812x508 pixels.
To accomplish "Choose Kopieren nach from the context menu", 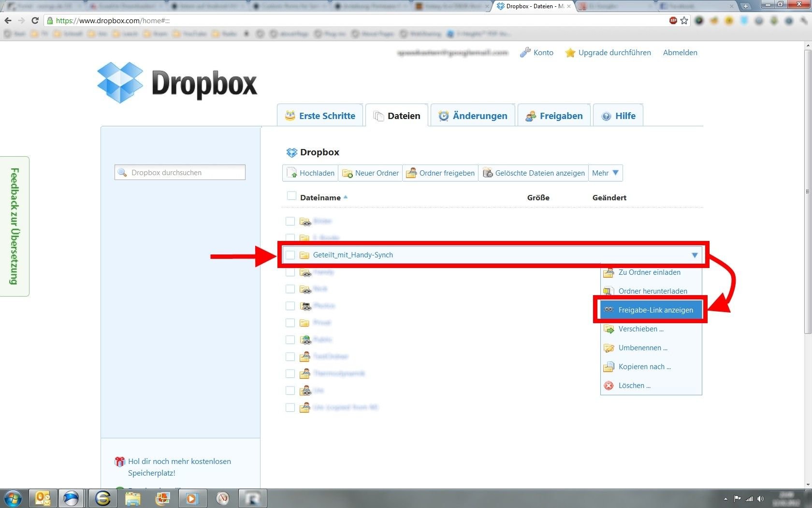I will click(x=651, y=367).
